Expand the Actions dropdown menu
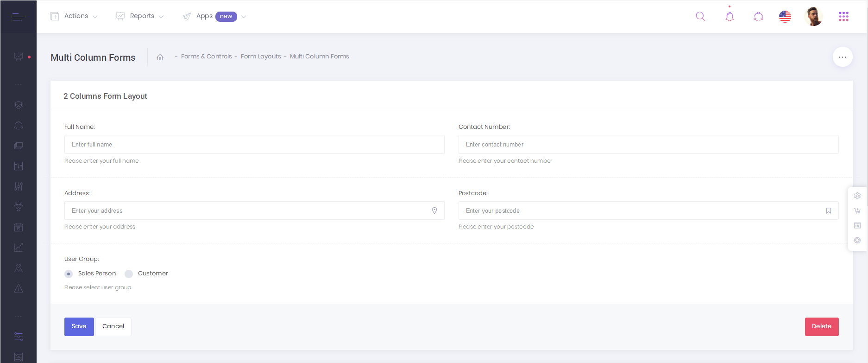868x363 pixels. point(74,16)
